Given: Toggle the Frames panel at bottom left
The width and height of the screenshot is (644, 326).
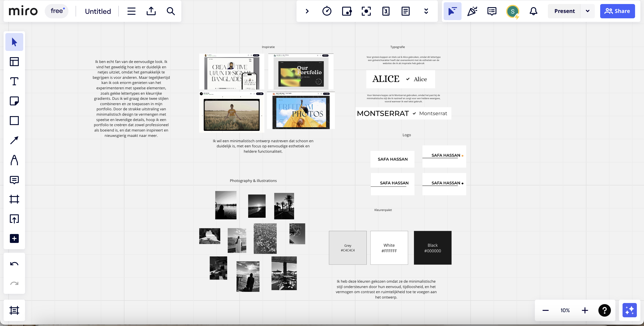Looking at the screenshot, I should coord(14,310).
